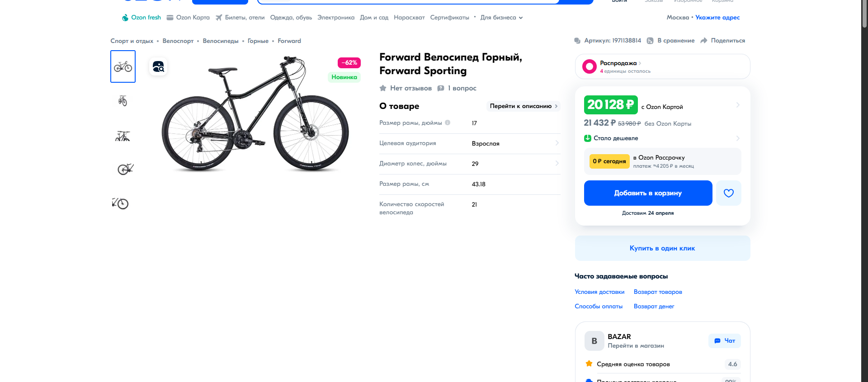868x382 pixels.
Task: Click frame size info icon
Action: coord(448,123)
